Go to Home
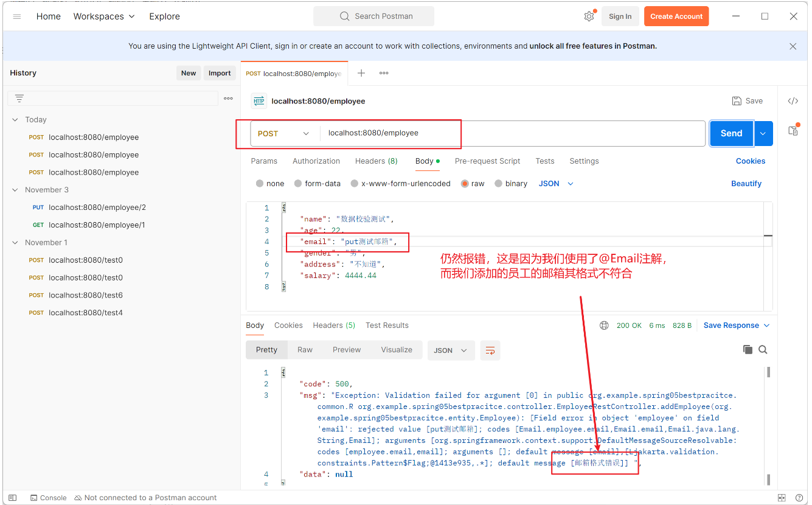 pos(49,16)
